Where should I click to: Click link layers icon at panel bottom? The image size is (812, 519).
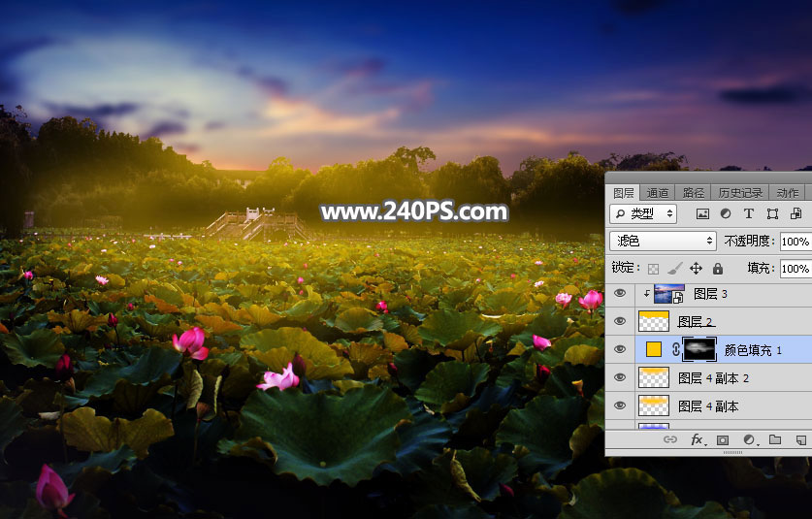(670, 439)
